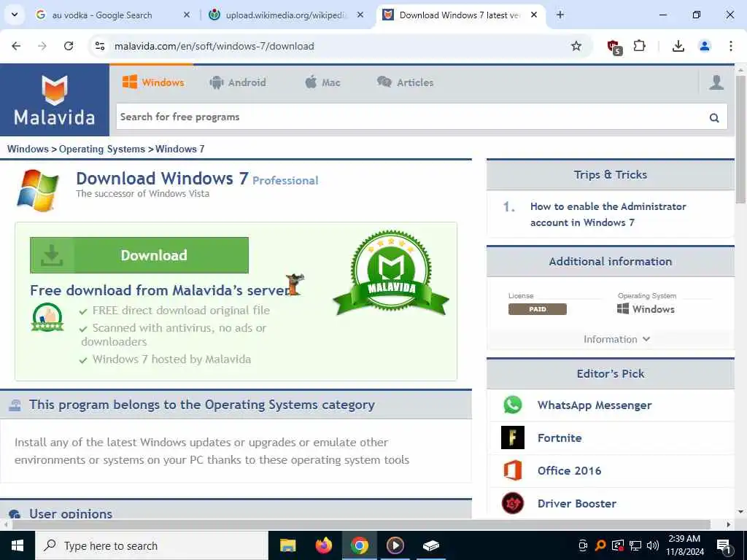Open a new browser tab
The width and height of the screenshot is (747, 560).
coord(560,15)
